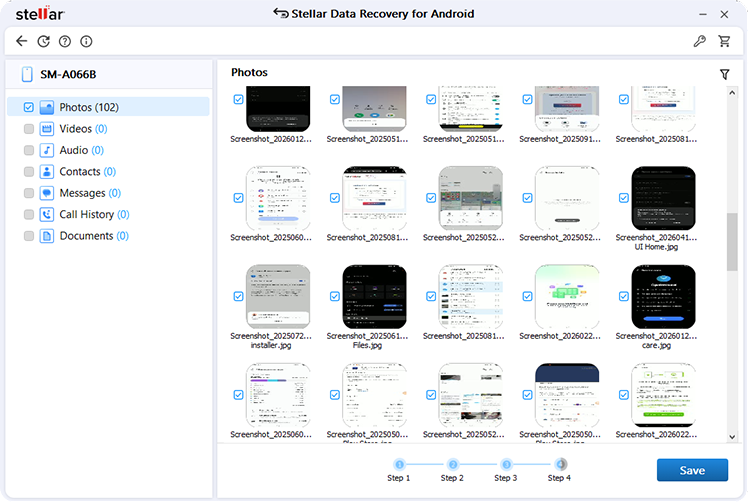748x502 pixels.
Task: Go back using the arrow icon
Action: [21, 41]
